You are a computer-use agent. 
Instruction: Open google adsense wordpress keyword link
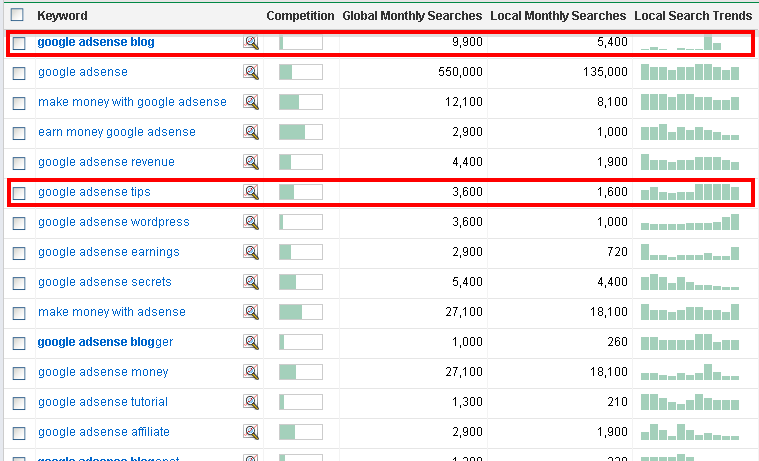[114, 222]
